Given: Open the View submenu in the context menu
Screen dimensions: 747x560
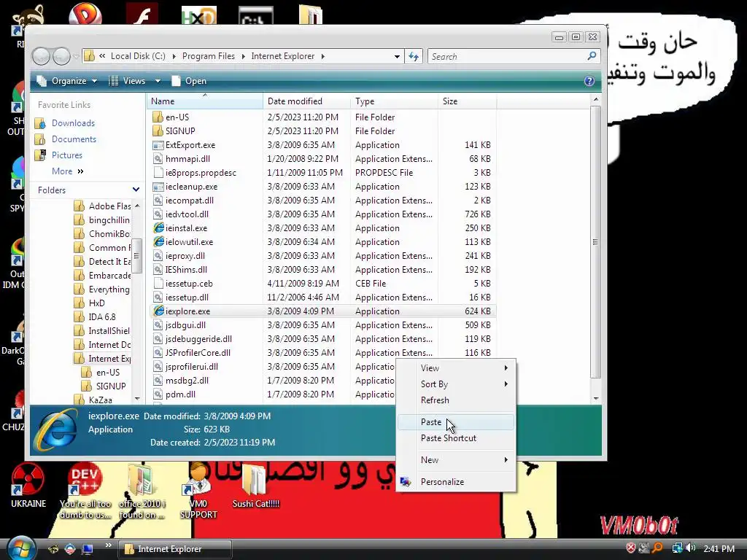Looking at the screenshot, I should [456, 368].
